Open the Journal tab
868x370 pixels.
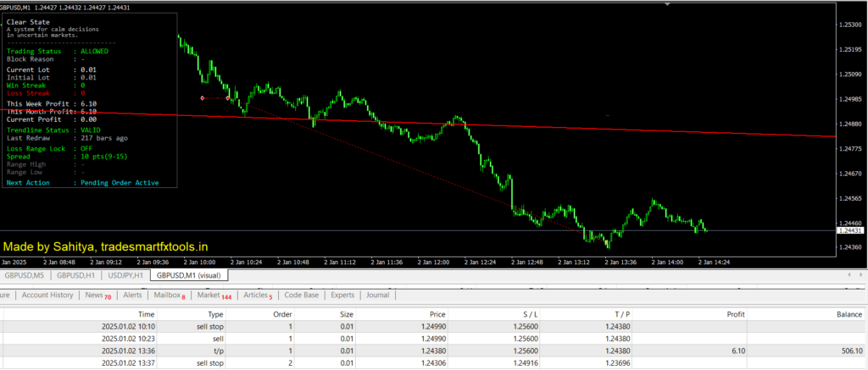[x=377, y=295]
